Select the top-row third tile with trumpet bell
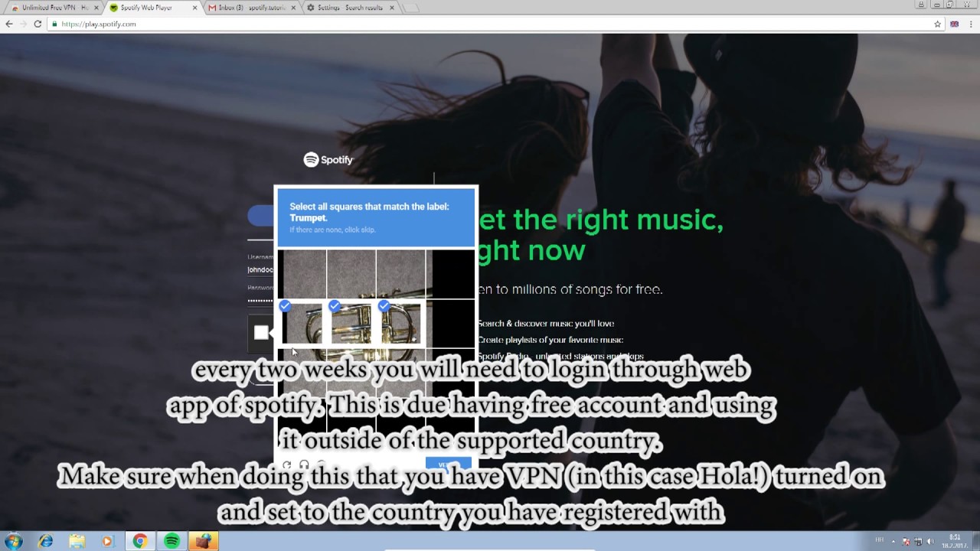Viewport: 980px width, 551px height. [400, 274]
